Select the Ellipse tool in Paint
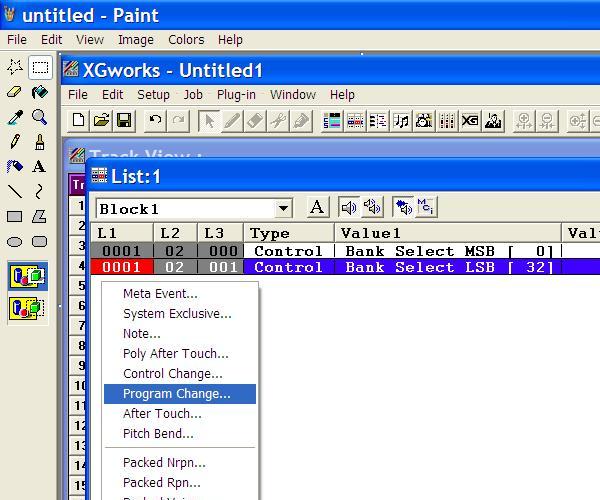The height and width of the screenshot is (500, 600). point(15,242)
